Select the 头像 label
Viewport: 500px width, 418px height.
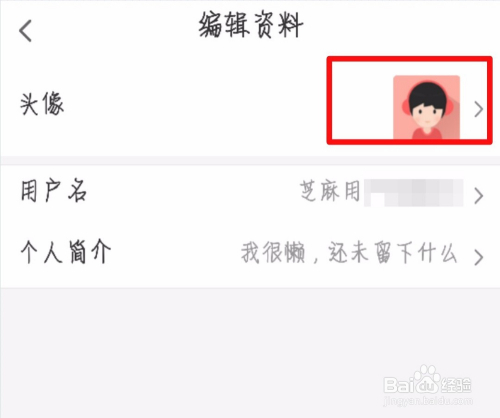click(x=42, y=104)
